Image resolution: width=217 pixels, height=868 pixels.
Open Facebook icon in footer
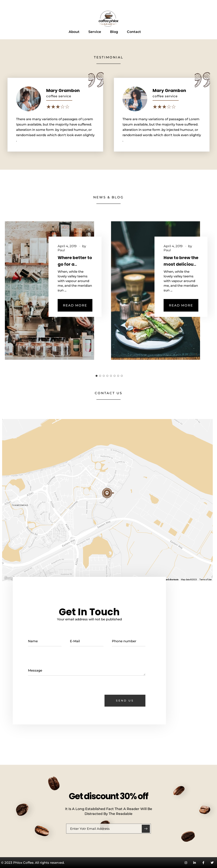click(x=203, y=862)
